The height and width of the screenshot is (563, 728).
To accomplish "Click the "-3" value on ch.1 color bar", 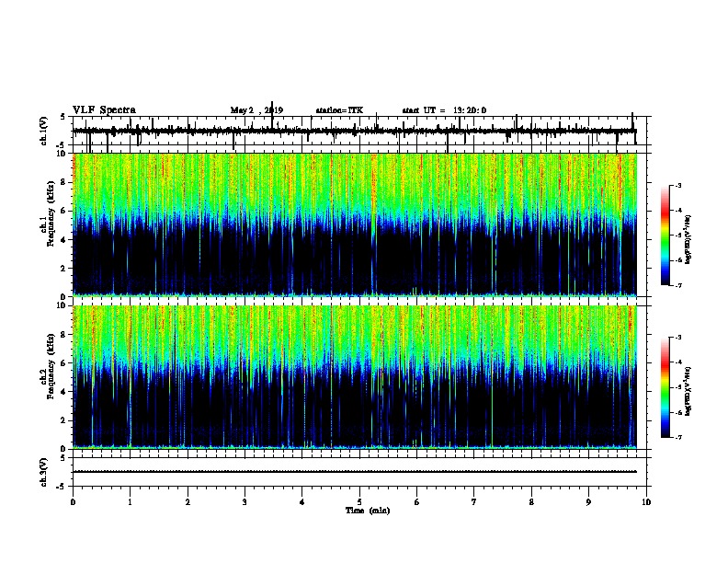I will click(677, 186).
